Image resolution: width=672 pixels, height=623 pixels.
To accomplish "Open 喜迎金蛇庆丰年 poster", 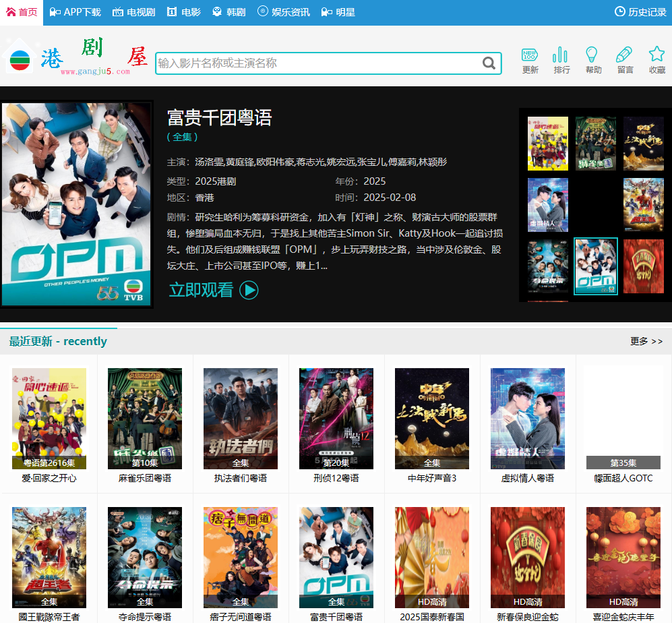I will point(623,558).
